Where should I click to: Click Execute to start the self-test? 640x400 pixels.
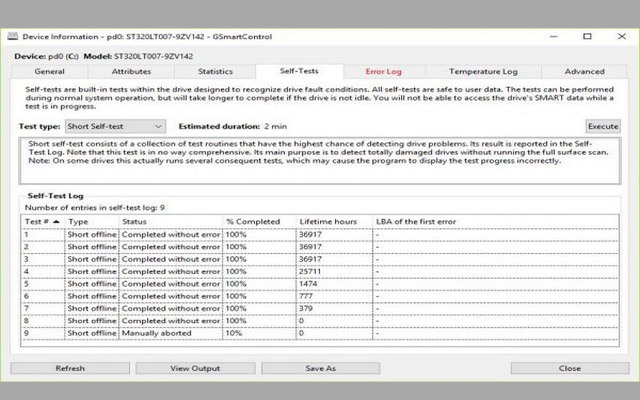pyautogui.click(x=603, y=127)
